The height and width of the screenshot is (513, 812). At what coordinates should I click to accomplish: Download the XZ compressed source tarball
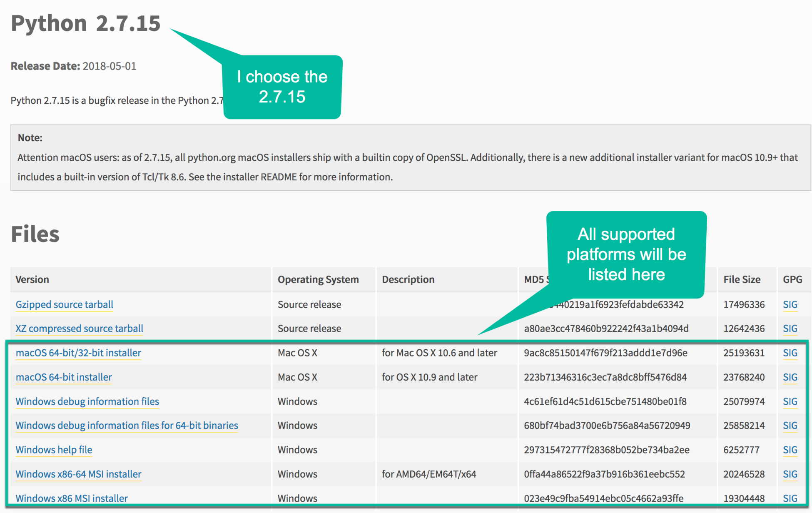click(79, 329)
